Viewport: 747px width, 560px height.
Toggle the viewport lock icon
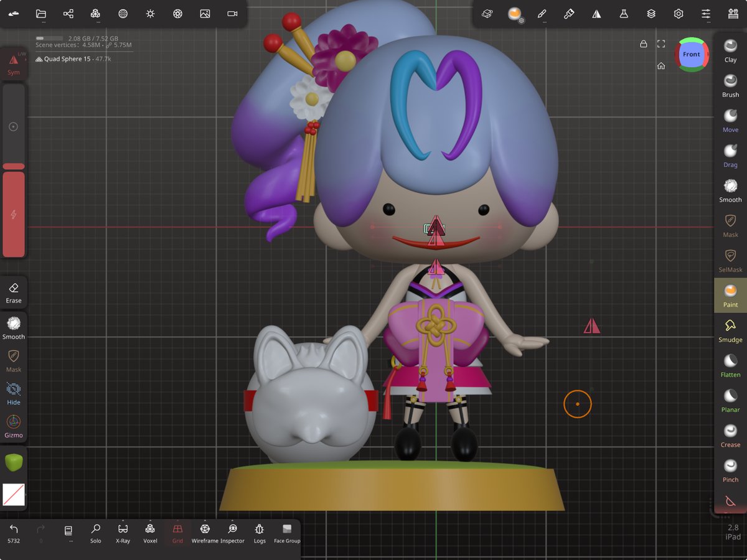(x=643, y=44)
